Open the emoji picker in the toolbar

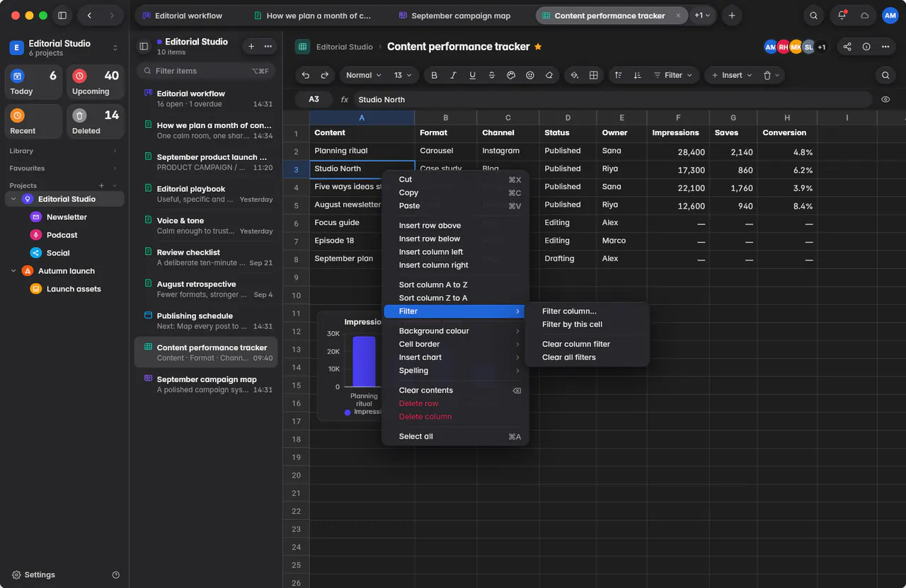pos(530,75)
